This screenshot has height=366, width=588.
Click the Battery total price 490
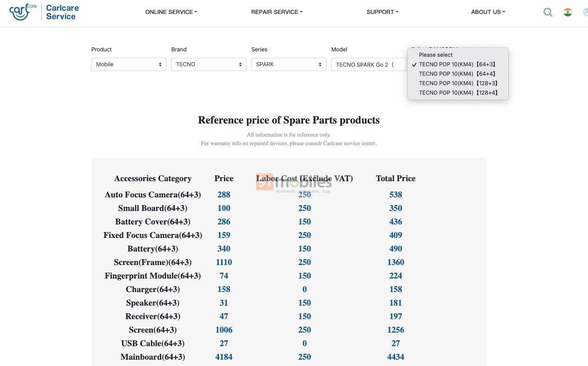click(396, 249)
